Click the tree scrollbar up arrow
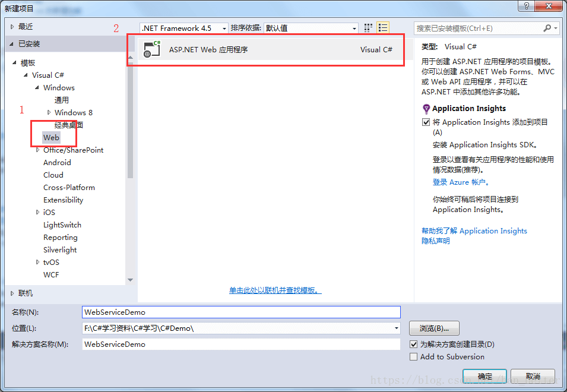The image size is (567, 392). click(x=131, y=58)
